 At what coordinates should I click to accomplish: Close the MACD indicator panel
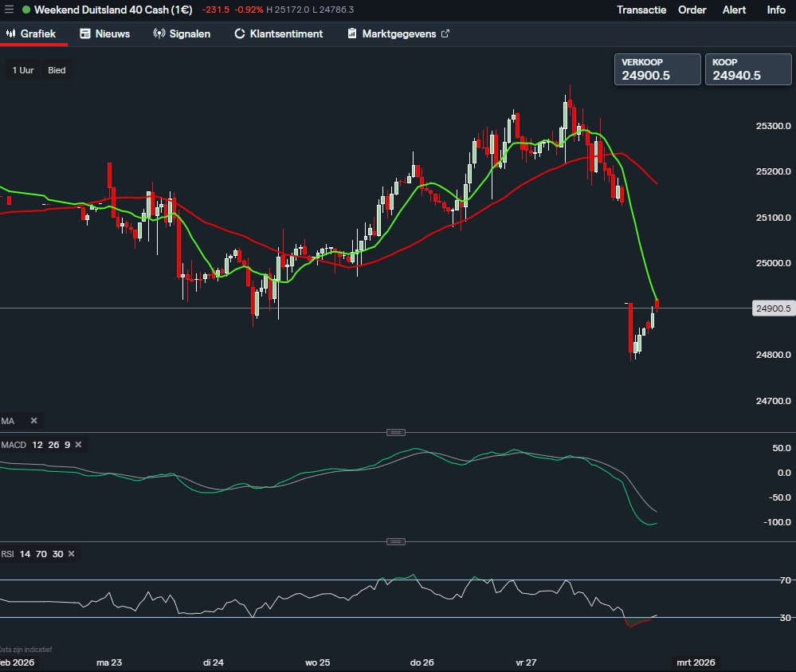[x=78, y=445]
